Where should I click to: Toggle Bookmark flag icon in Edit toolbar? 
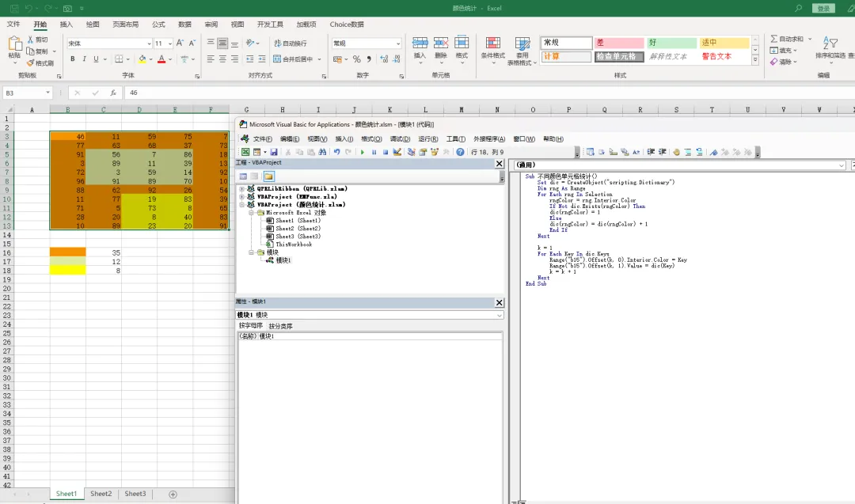pos(713,152)
